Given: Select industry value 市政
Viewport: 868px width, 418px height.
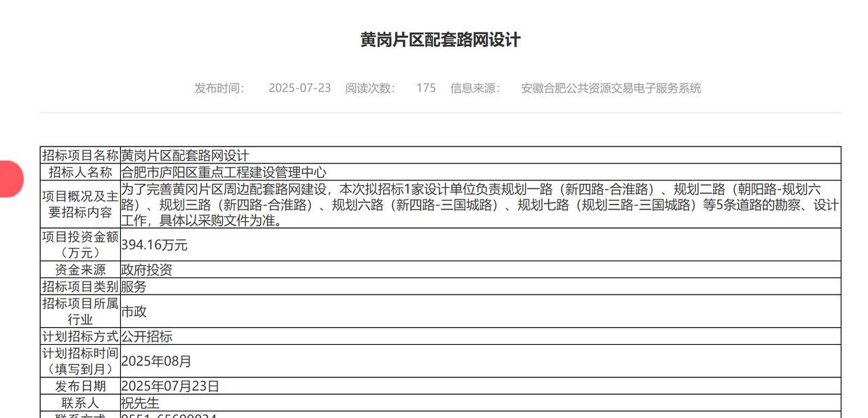Looking at the screenshot, I should 134,311.
